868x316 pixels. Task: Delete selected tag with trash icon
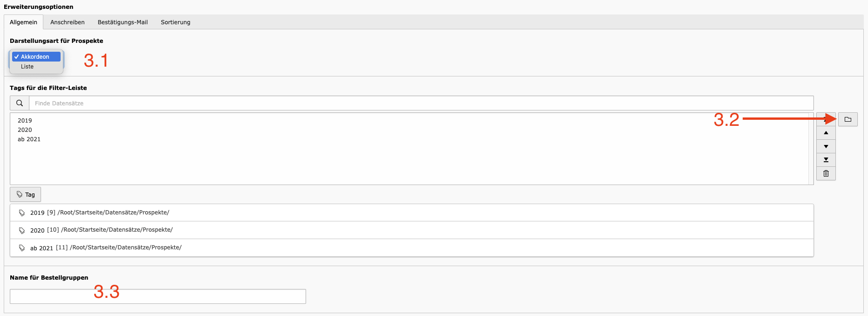tap(826, 173)
